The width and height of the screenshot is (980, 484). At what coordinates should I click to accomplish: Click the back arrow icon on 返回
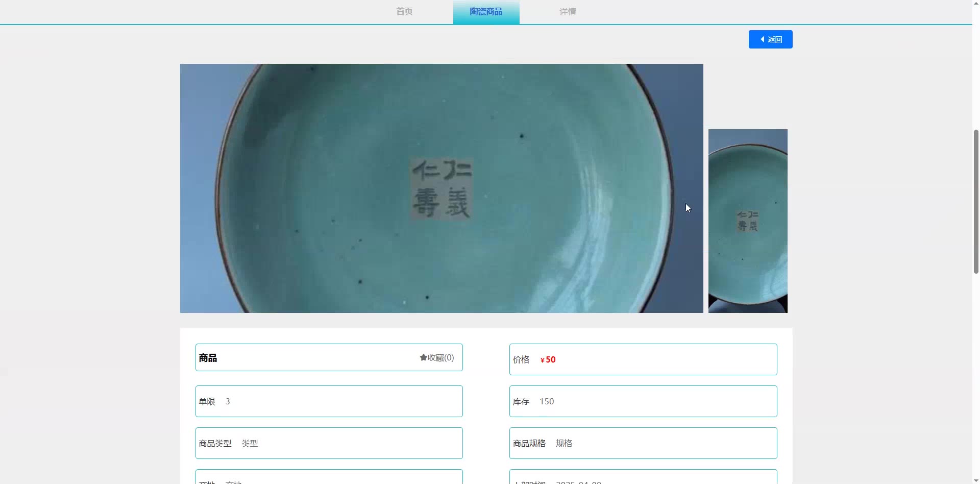pos(762,39)
